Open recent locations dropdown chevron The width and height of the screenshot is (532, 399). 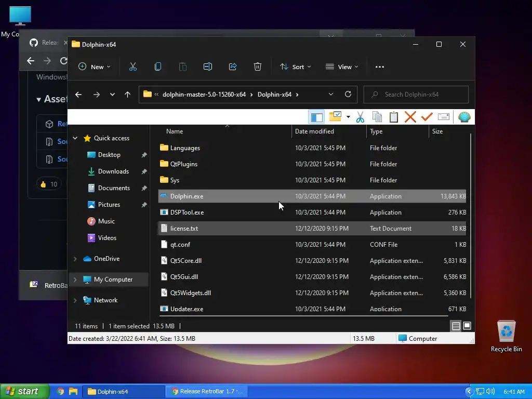[112, 95]
